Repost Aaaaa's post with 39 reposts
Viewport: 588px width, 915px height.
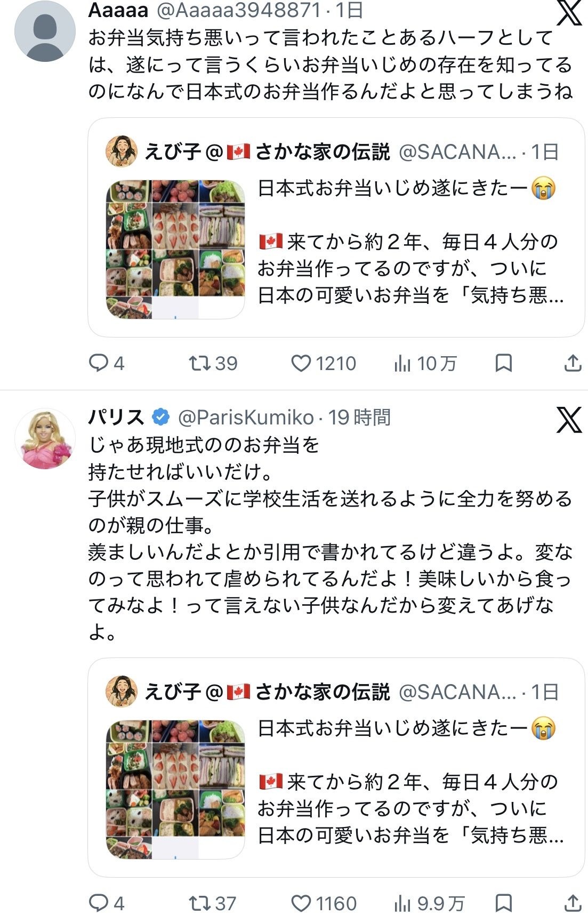(x=213, y=364)
